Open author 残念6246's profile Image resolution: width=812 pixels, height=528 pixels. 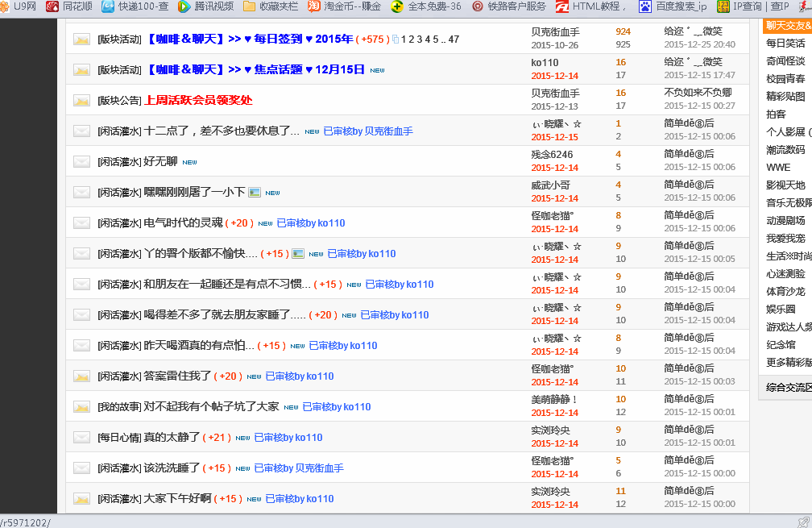click(x=552, y=155)
